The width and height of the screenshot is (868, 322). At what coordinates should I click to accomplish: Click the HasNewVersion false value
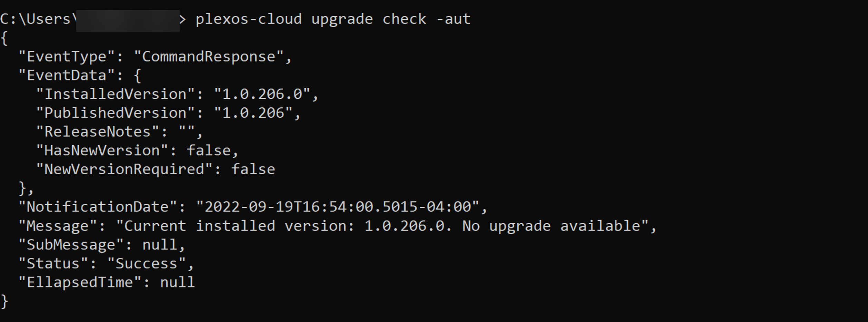point(209,151)
